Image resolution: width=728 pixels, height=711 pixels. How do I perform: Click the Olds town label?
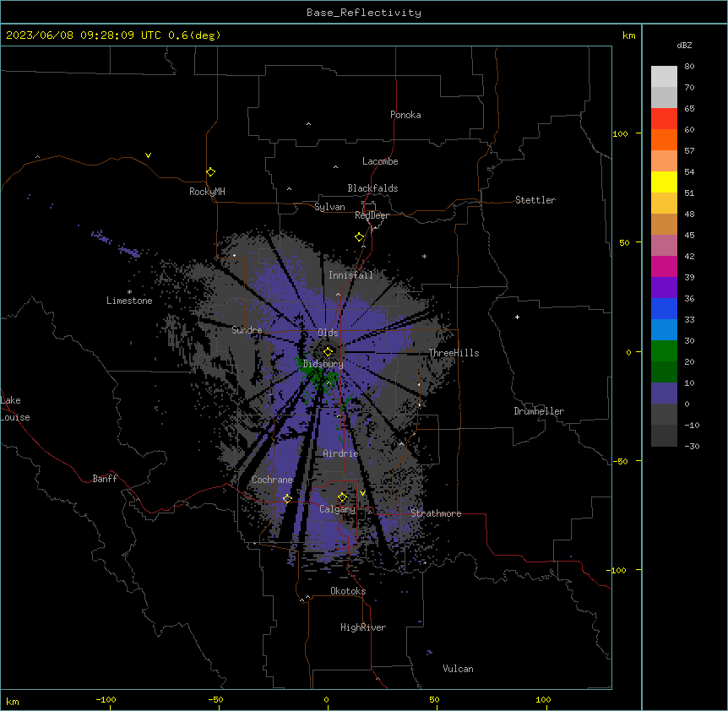coord(328,333)
